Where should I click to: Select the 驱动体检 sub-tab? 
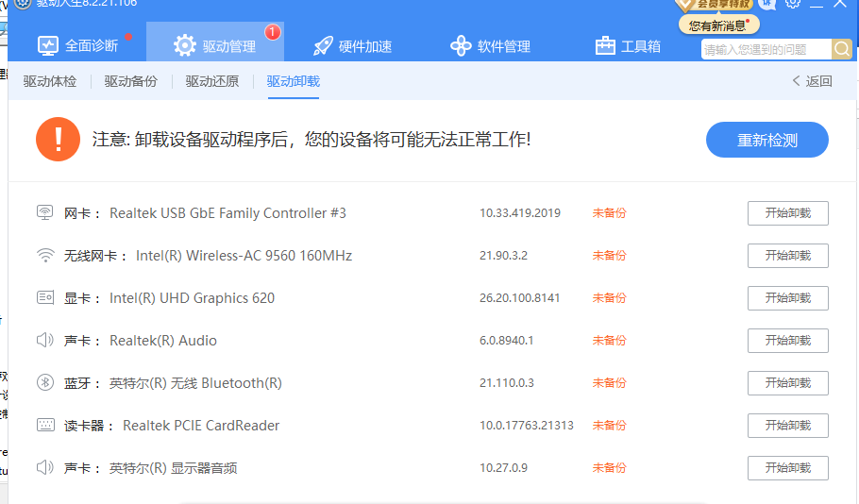point(50,81)
